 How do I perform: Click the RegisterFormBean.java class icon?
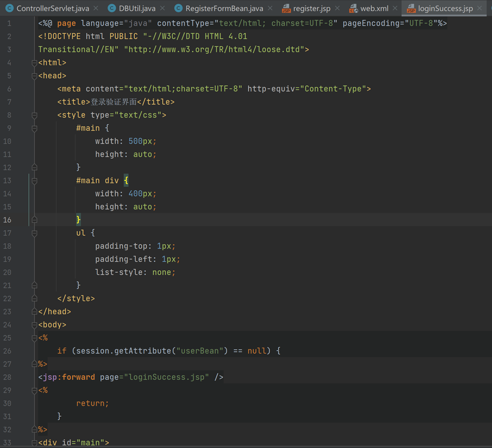(178, 8)
